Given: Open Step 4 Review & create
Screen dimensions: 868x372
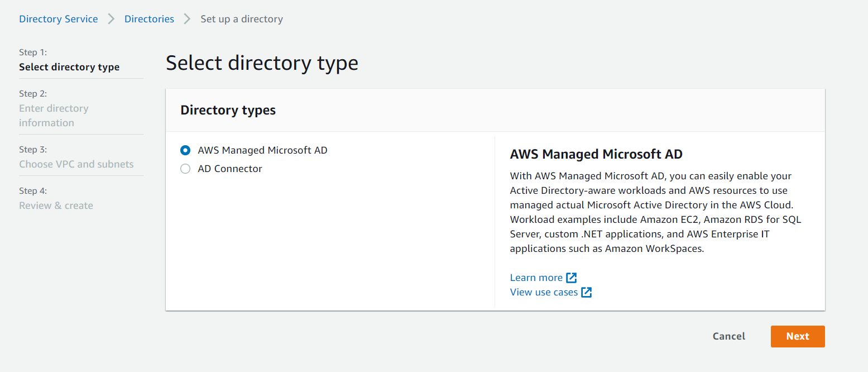Looking at the screenshot, I should pyautogui.click(x=56, y=206).
